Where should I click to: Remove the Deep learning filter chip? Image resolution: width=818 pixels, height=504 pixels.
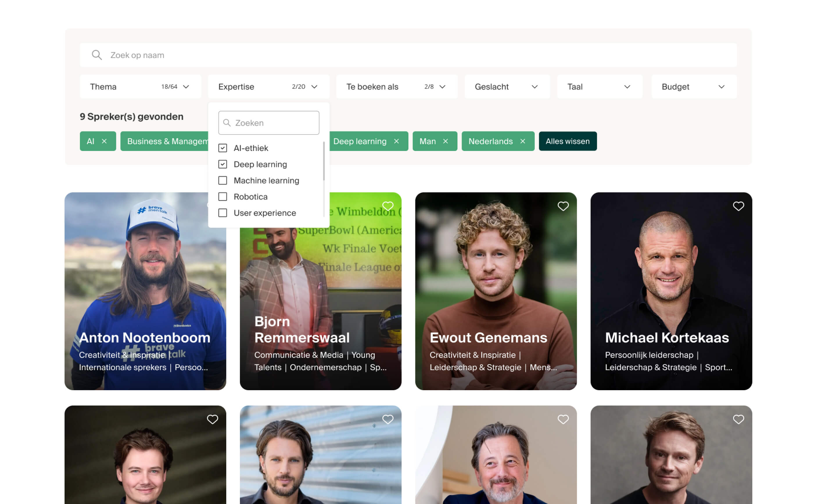point(396,141)
